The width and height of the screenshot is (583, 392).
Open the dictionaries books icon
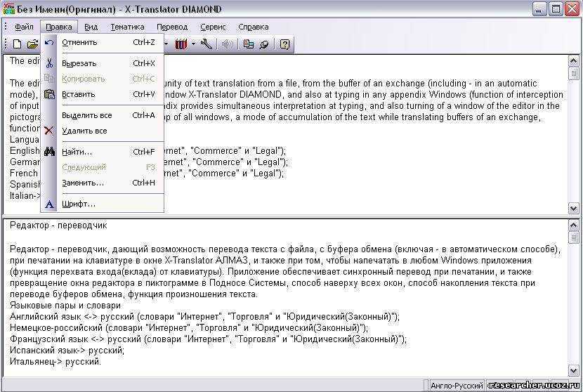(x=181, y=44)
